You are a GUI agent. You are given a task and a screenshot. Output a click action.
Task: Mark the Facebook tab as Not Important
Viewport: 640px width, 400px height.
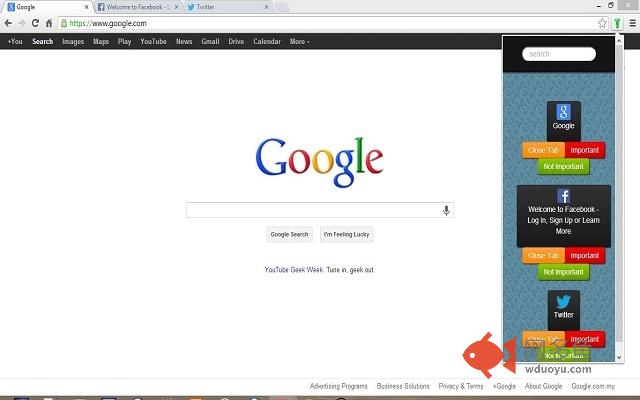563,272
